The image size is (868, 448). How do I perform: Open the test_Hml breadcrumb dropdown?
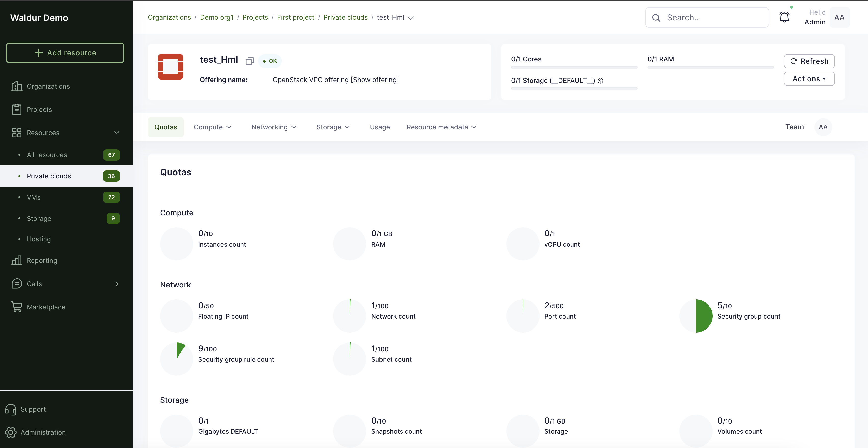pyautogui.click(x=411, y=18)
